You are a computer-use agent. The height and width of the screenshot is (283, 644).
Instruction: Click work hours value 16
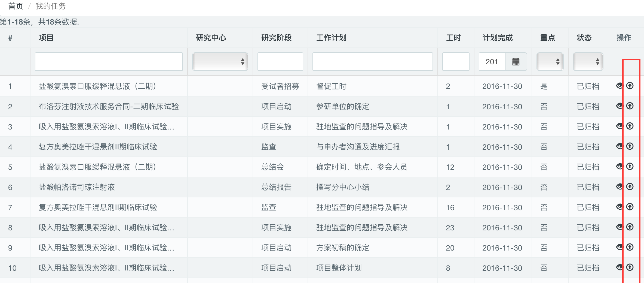[450, 207]
